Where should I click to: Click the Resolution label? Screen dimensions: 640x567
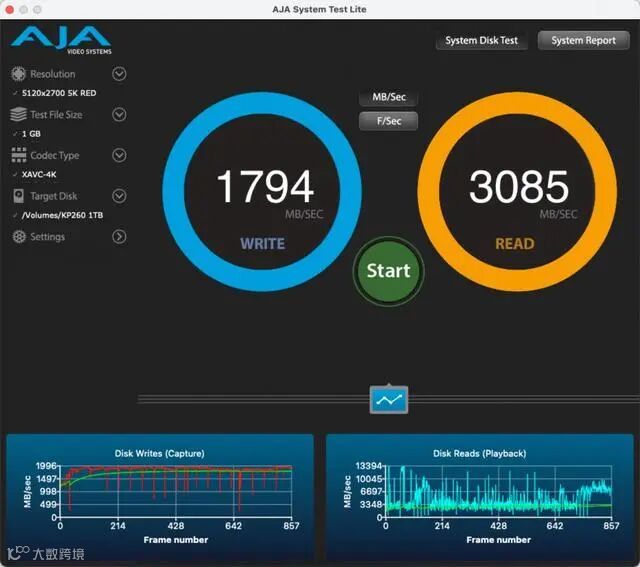coord(53,74)
